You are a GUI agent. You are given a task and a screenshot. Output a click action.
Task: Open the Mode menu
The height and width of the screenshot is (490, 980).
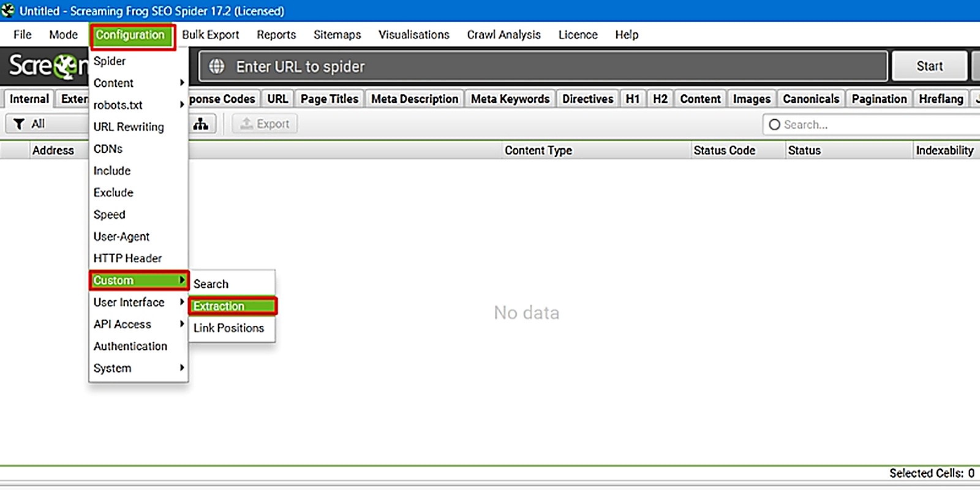point(64,35)
